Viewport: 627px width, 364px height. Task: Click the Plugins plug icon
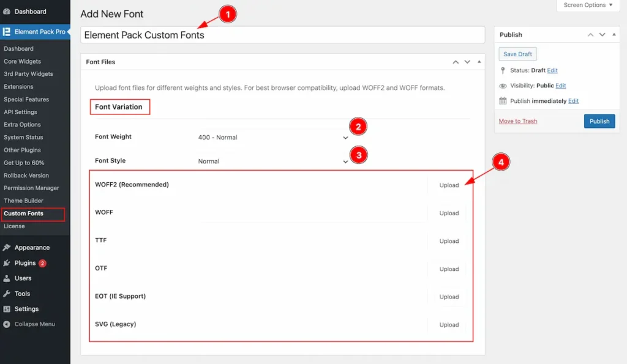[7, 263]
